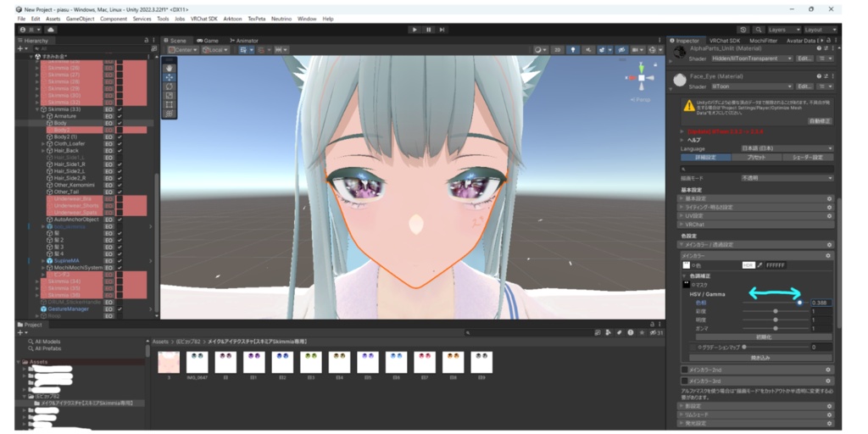Open the global search magnifier
Image resolution: width=868 pixels, height=434 pixels.
(x=758, y=30)
